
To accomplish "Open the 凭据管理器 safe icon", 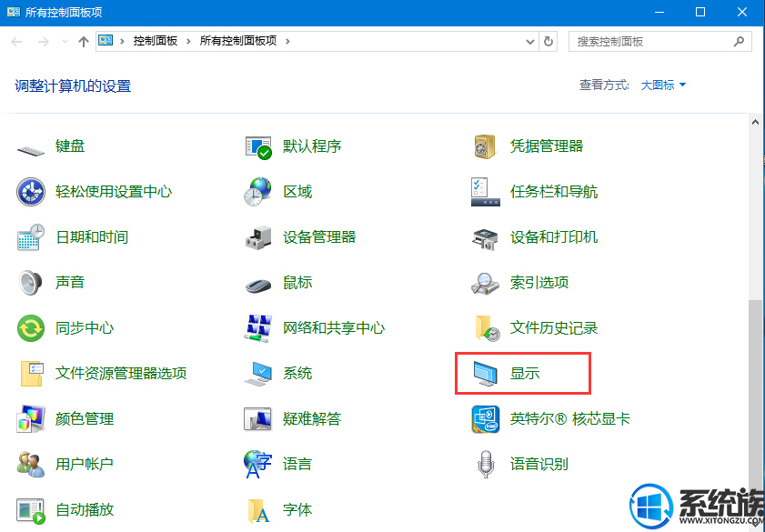I will coord(485,146).
